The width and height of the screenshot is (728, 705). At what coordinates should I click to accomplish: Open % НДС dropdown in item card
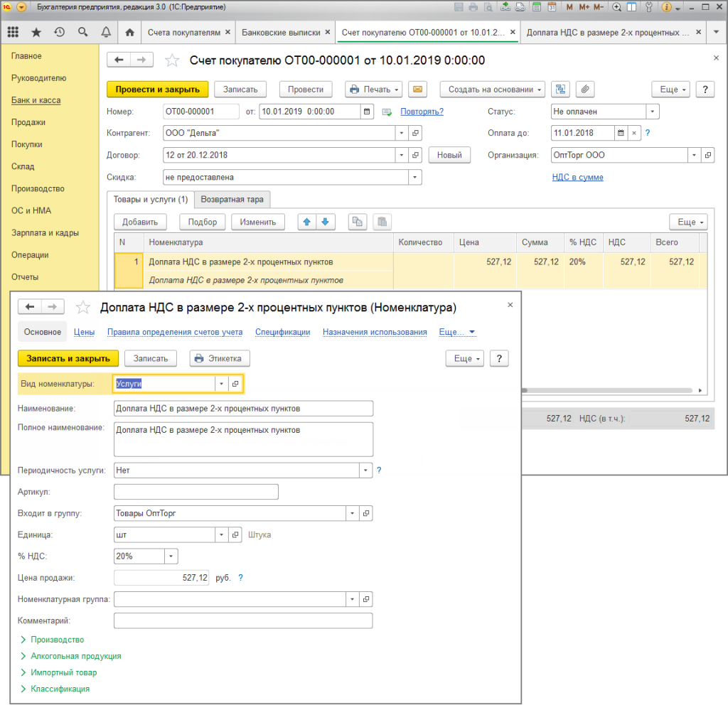click(171, 556)
